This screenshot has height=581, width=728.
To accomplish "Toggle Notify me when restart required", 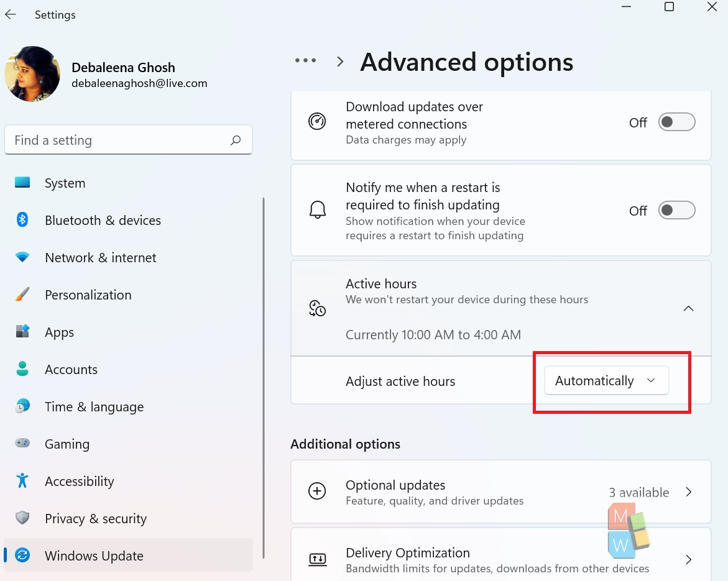I will click(x=676, y=210).
